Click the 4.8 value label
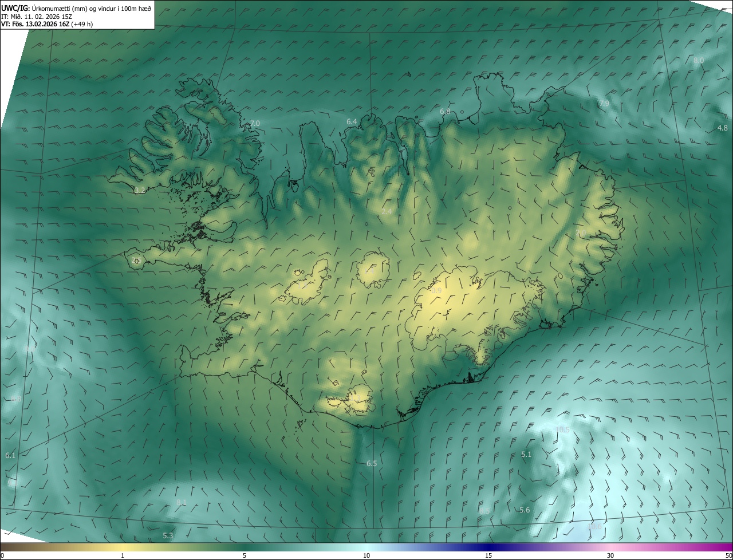Viewport: 733px width, 560px height. (x=722, y=128)
